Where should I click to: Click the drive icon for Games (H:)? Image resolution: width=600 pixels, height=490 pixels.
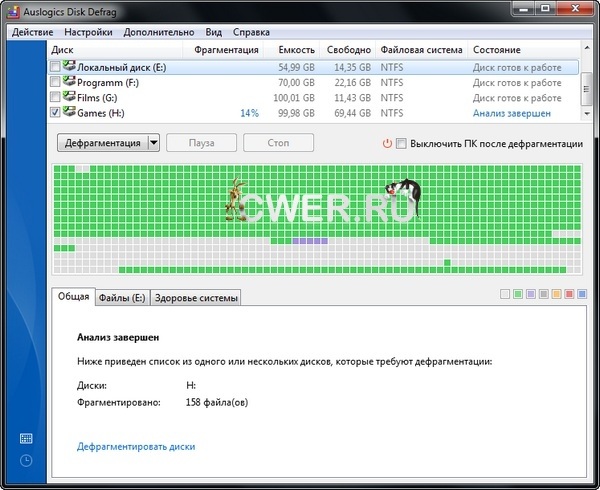point(70,113)
